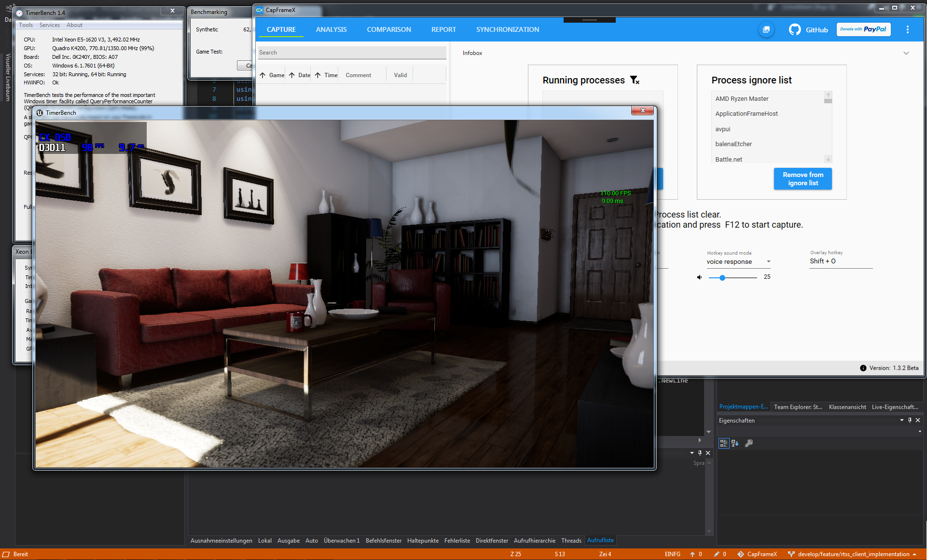Select the SYNCHRONIZATION tab in CapFrameX

(x=507, y=29)
